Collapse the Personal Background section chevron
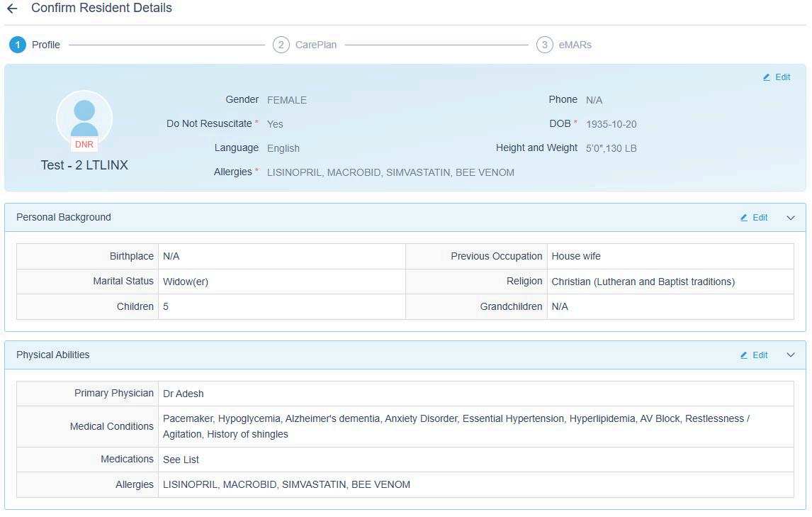The height and width of the screenshot is (517, 812). 791,218
